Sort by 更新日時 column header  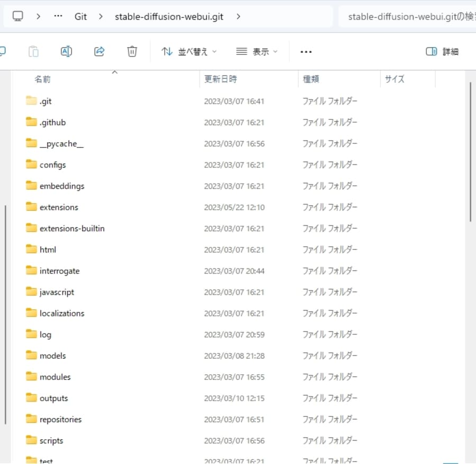tap(221, 79)
